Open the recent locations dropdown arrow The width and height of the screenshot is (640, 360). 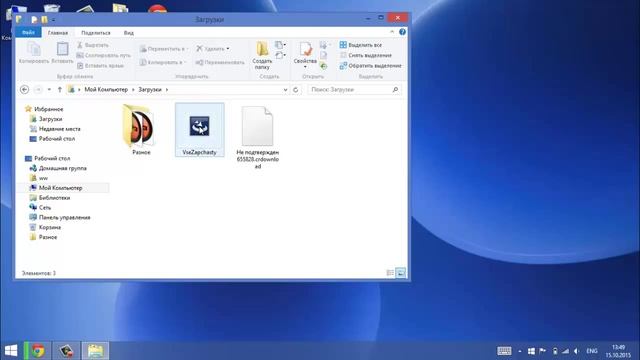point(49,89)
